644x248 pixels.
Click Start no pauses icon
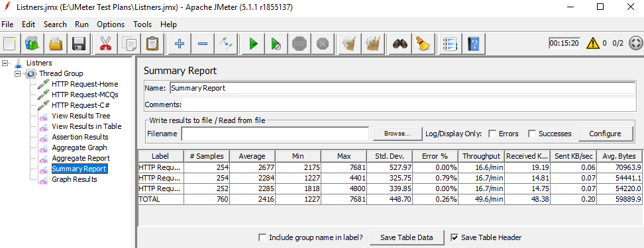click(x=276, y=43)
